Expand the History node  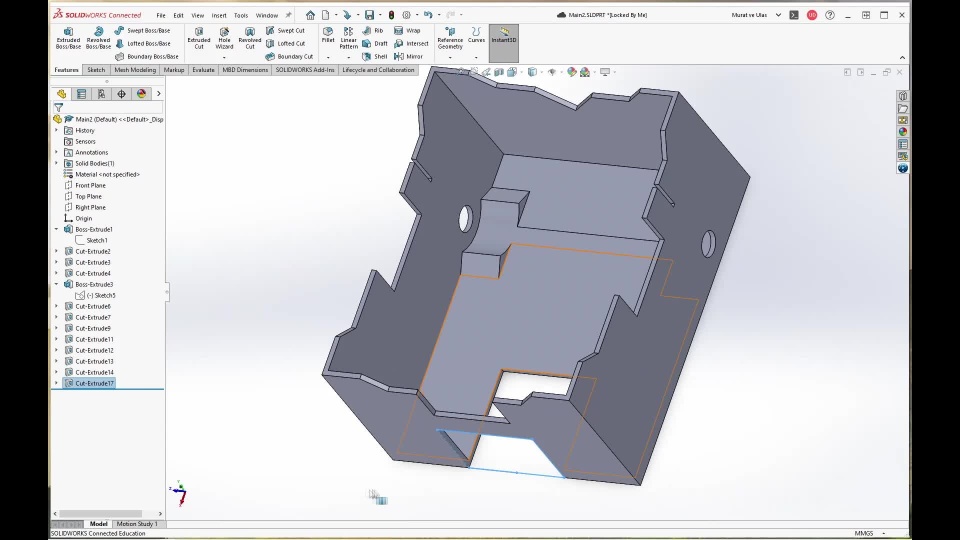[x=56, y=130]
